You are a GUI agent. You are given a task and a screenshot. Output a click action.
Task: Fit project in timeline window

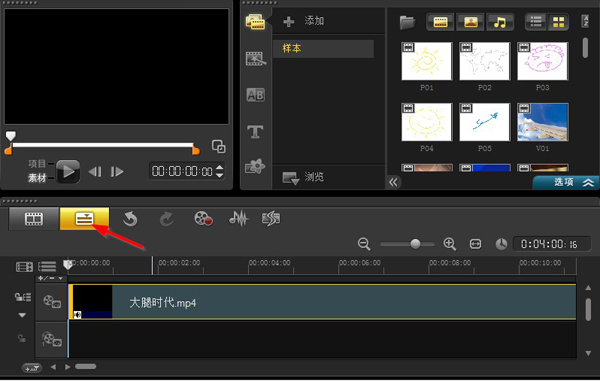click(475, 244)
